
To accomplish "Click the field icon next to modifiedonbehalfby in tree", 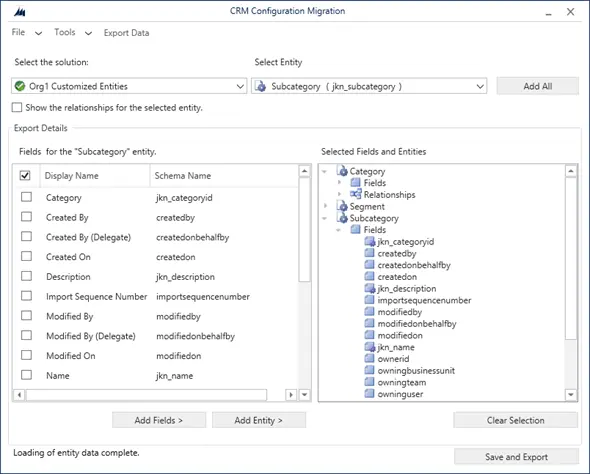I will (x=370, y=324).
